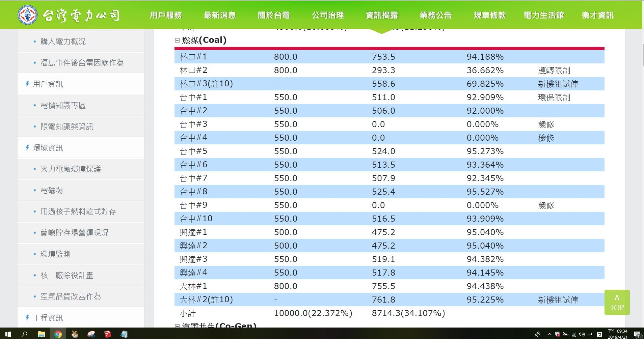
Task: Click the TOP back-to-top button
Action: 617,302
